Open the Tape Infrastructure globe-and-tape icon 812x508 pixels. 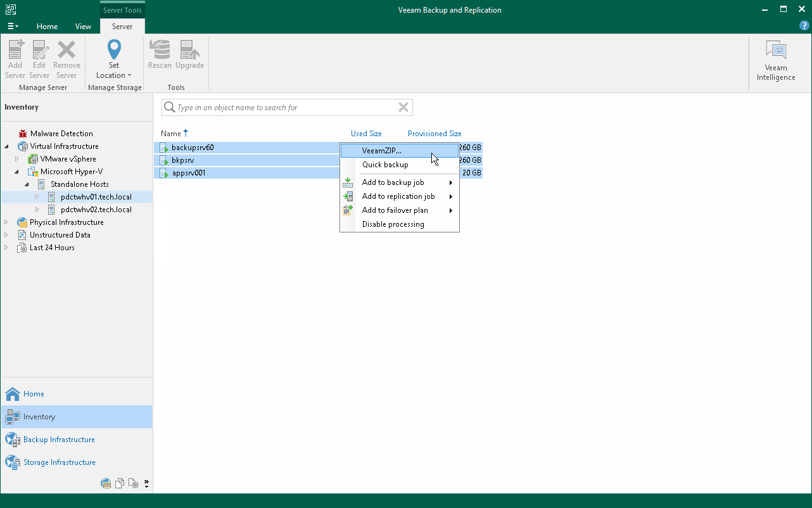pyautogui.click(x=106, y=483)
